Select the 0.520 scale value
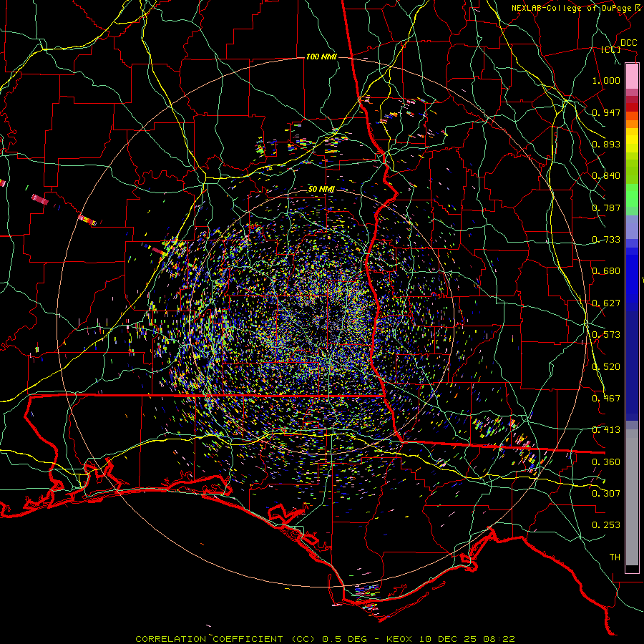The image size is (644, 644). tap(606, 367)
